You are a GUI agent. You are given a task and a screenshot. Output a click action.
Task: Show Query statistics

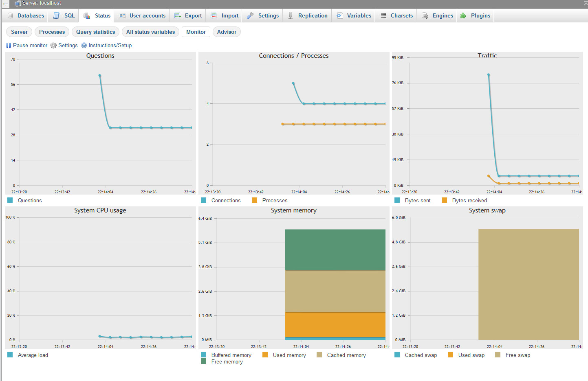(95, 32)
